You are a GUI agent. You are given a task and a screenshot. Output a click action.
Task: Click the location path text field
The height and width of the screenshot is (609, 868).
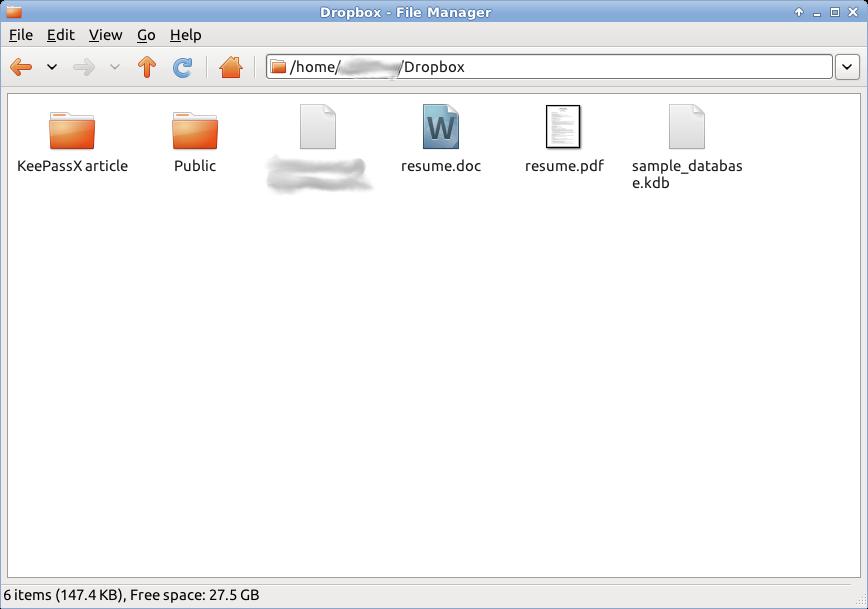pos(549,67)
